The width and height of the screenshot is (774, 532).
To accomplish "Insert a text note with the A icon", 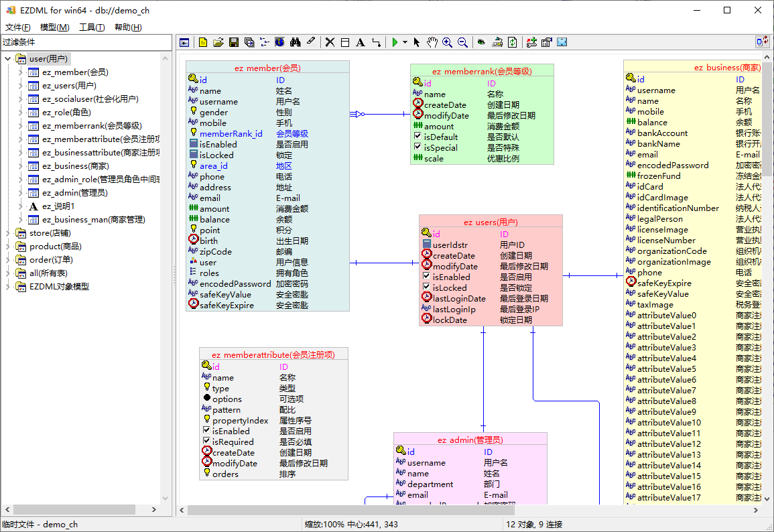I will (361, 42).
